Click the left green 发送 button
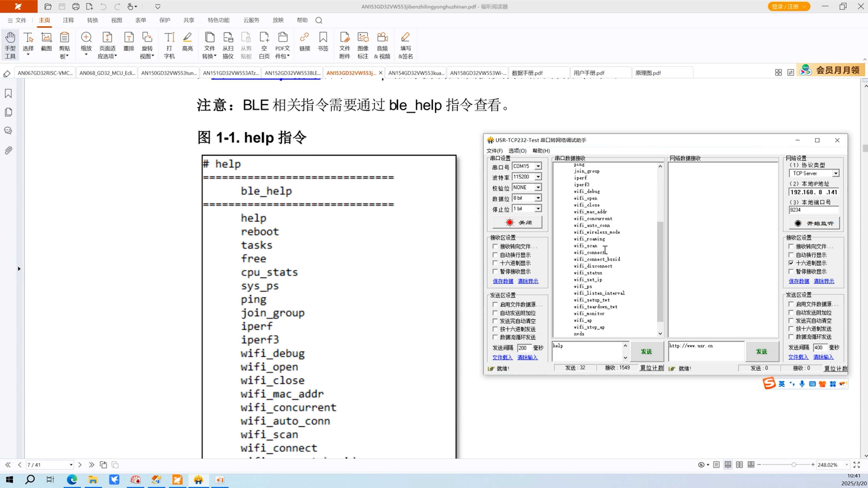 tap(646, 351)
